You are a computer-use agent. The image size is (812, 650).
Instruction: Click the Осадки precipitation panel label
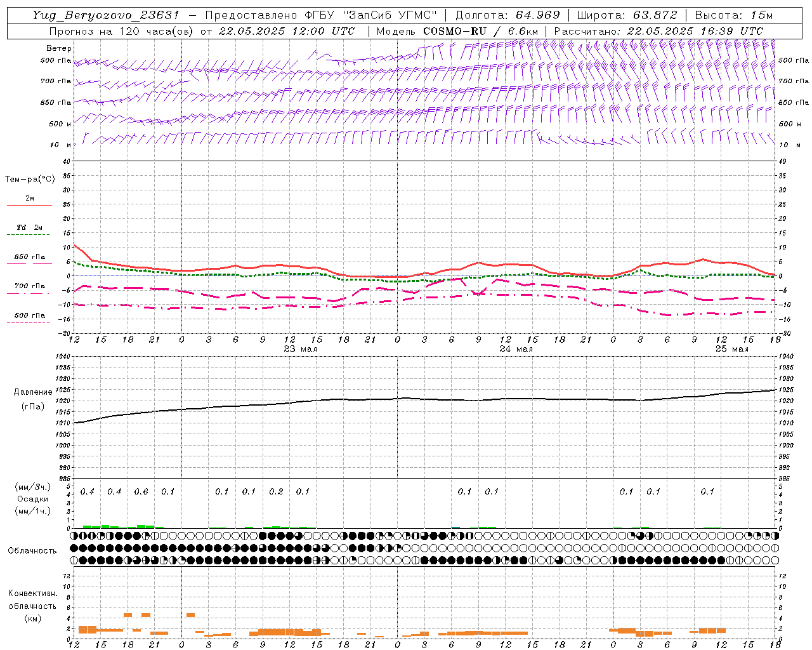pyautogui.click(x=33, y=499)
